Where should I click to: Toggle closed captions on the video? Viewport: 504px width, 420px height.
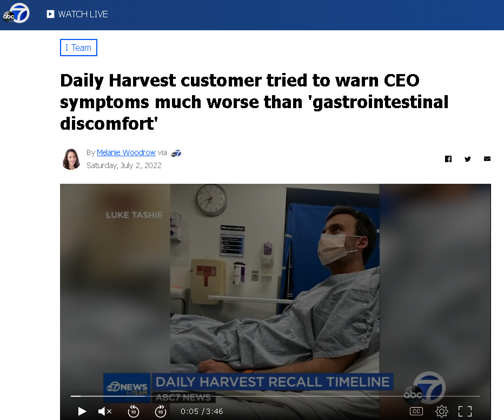tap(416, 411)
